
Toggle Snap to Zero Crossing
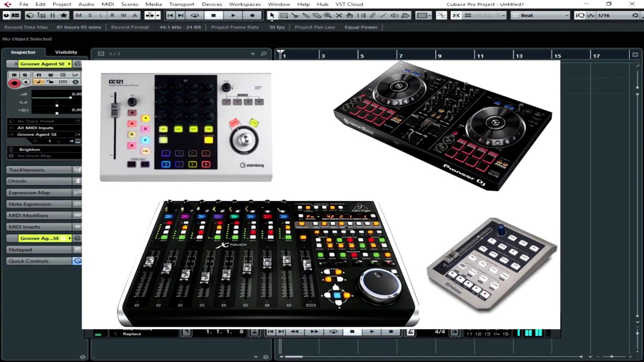pos(442,16)
